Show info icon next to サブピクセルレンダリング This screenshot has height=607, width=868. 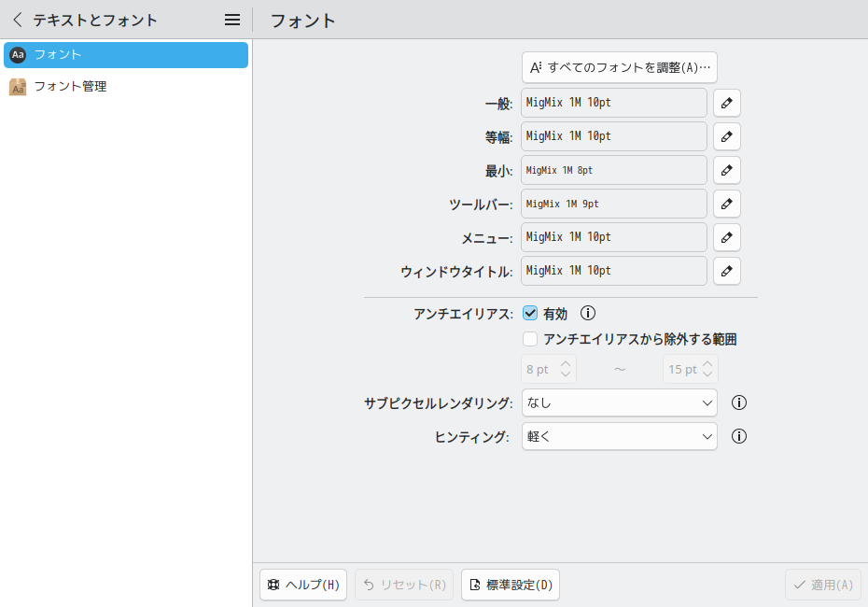[x=739, y=402]
